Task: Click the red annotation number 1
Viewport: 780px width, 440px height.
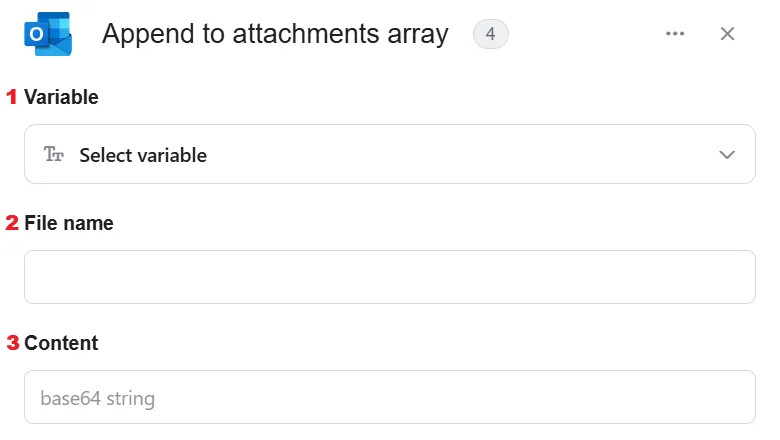Action: point(11,96)
